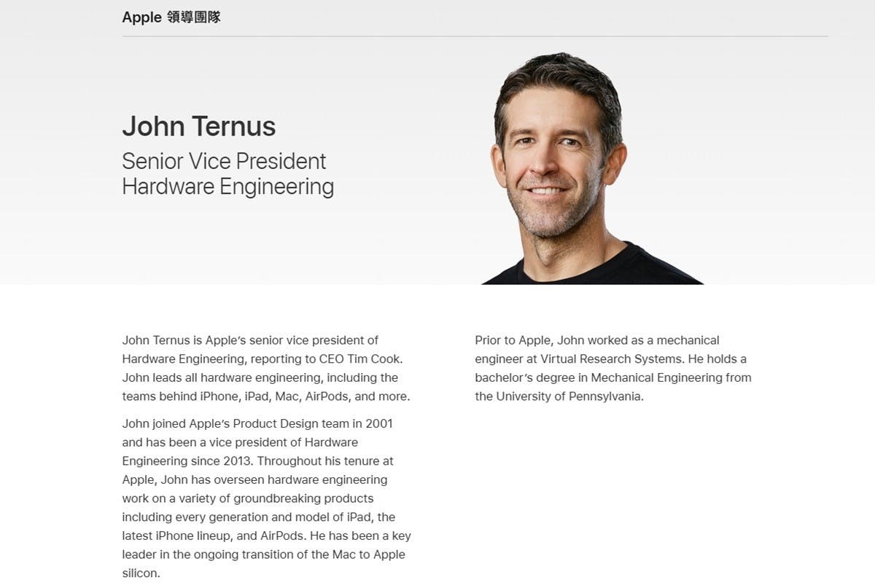875x588 pixels.
Task: Click the line "Prior to Apple, John worked as a mechanical"
Action: pos(597,340)
